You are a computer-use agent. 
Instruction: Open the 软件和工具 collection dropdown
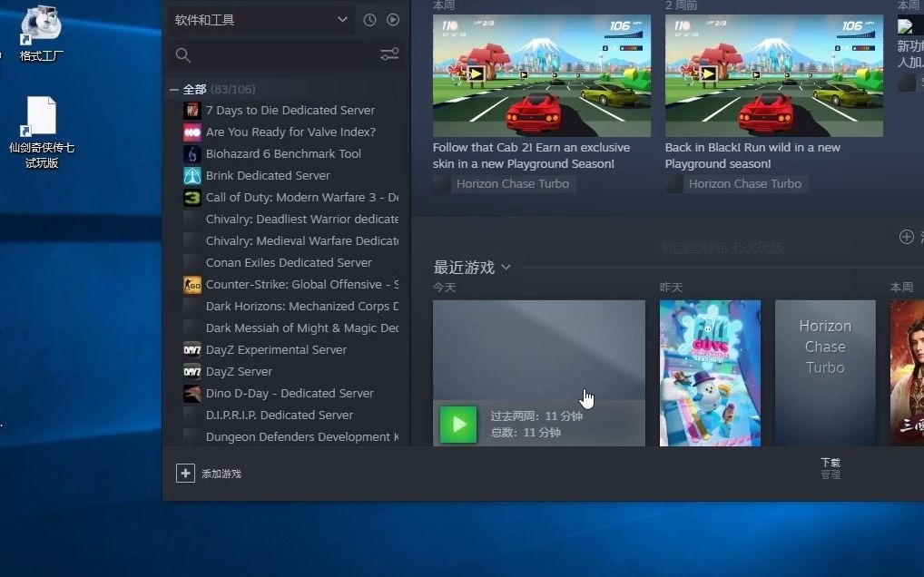click(x=260, y=19)
